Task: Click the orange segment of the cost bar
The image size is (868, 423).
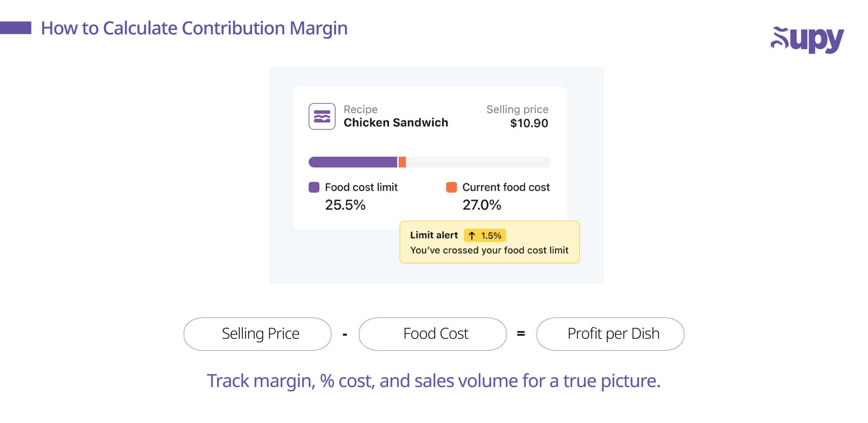Action: pyautogui.click(x=402, y=162)
